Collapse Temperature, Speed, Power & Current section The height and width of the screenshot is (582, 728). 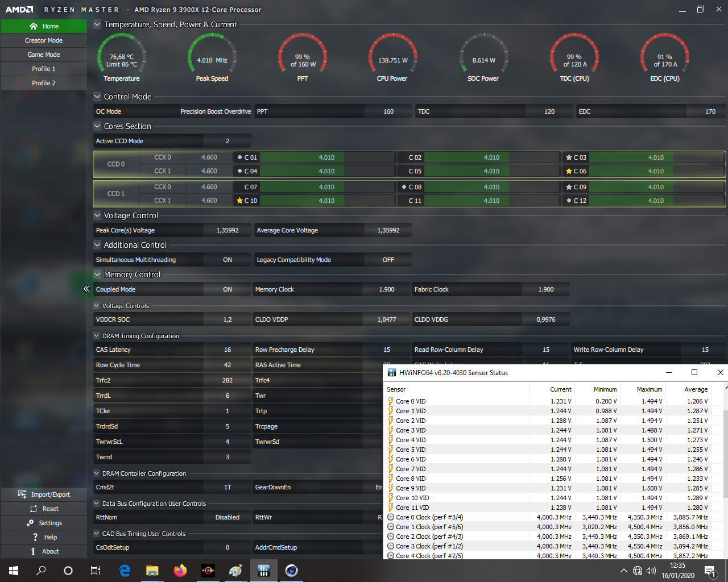(x=97, y=24)
